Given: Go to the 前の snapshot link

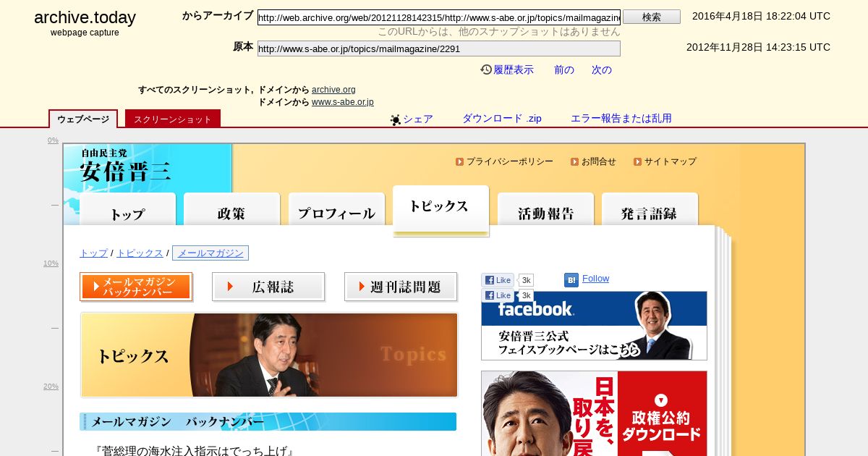Looking at the screenshot, I should 564,69.
